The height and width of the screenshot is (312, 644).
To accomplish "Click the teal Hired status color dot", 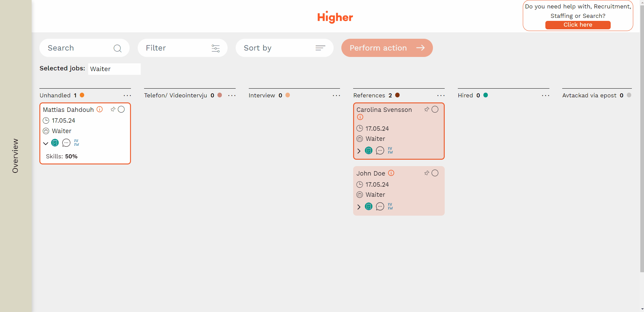I will tap(485, 95).
